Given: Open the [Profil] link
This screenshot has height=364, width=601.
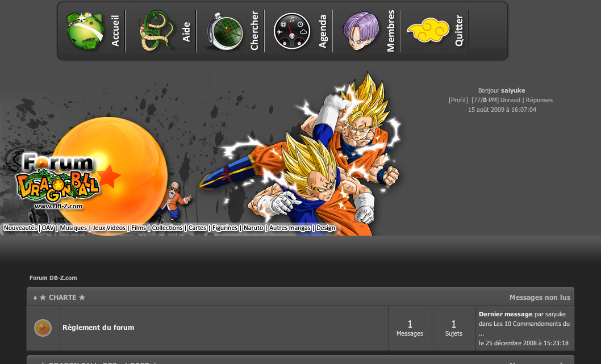Looking at the screenshot, I should [x=458, y=100].
